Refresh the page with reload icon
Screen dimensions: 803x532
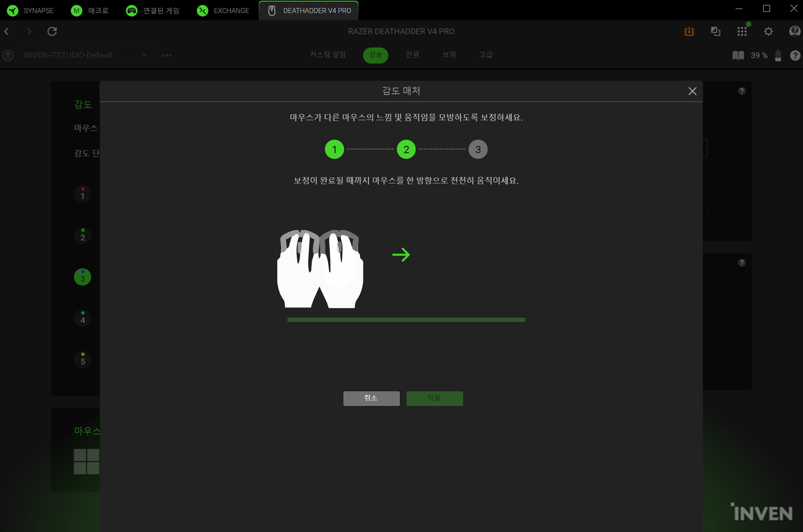click(x=52, y=31)
